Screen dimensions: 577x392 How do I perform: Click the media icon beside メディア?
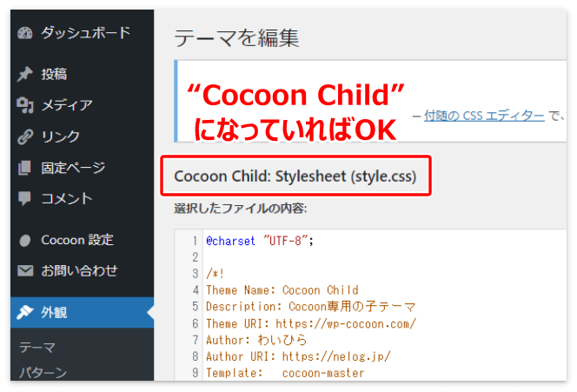pyautogui.click(x=25, y=105)
